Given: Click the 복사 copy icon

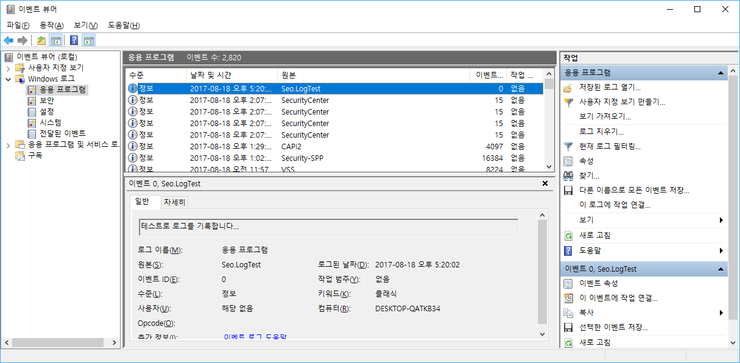Looking at the screenshot, I should pyautogui.click(x=569, y=312).
